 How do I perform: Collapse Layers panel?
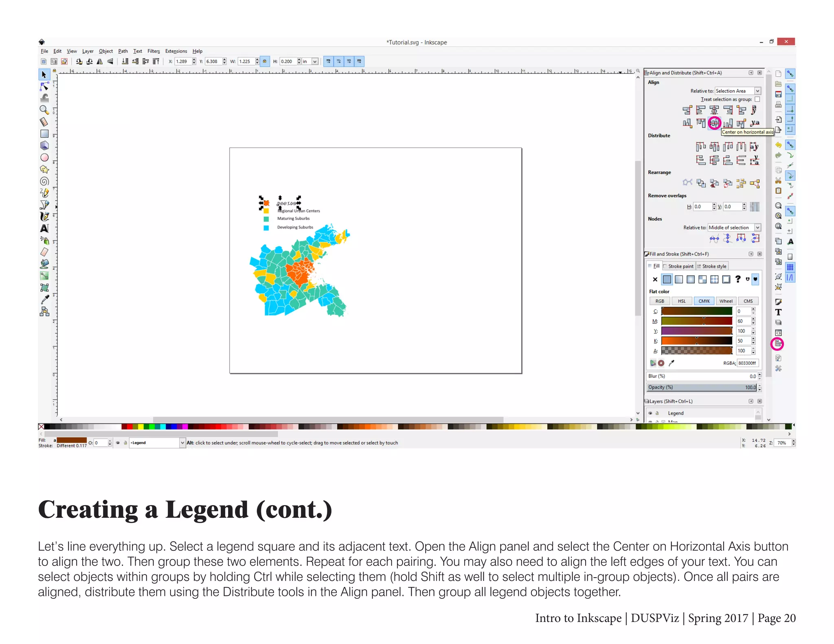751,401
